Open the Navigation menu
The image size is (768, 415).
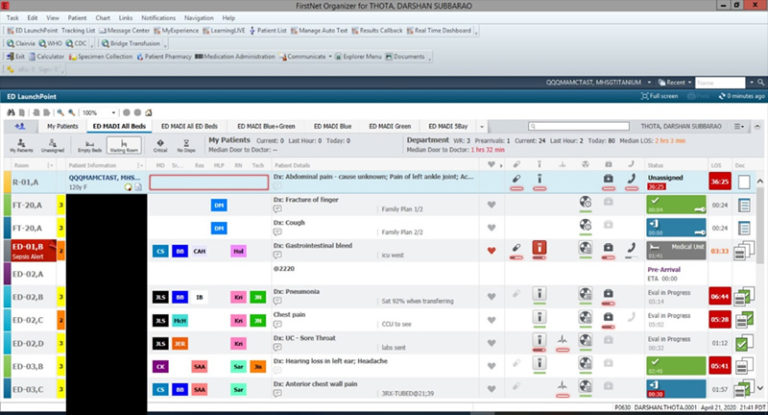(x=198, y=18)
